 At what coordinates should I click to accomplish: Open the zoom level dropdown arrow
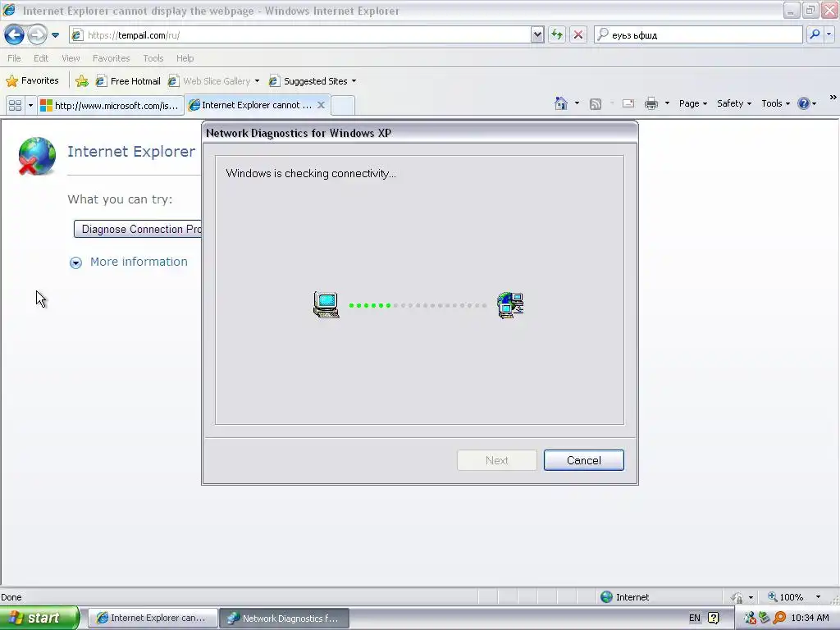coord(818,597)
